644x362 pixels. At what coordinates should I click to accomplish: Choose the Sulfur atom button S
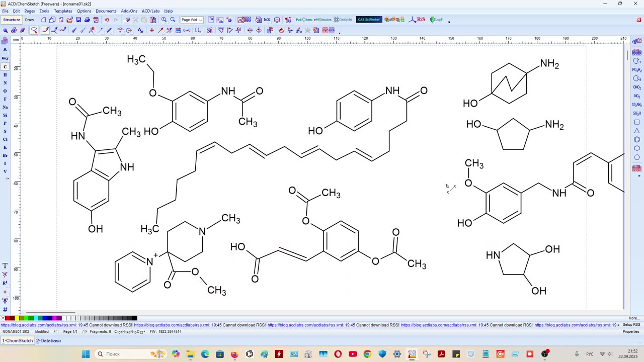coord(5,131)
